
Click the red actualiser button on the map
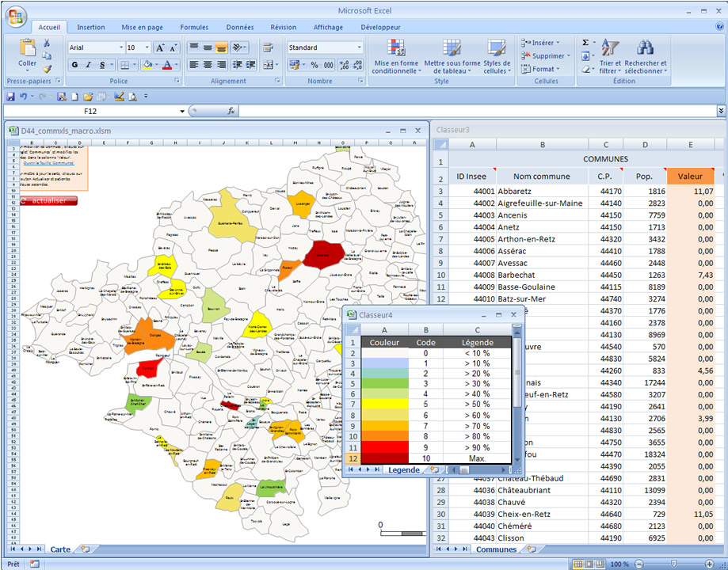click(49, 200)
